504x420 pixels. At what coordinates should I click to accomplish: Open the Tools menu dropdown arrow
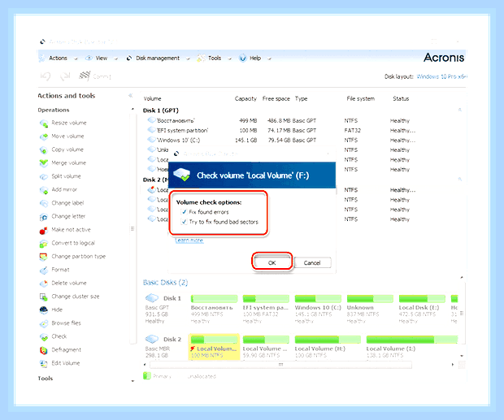[229, 58]
